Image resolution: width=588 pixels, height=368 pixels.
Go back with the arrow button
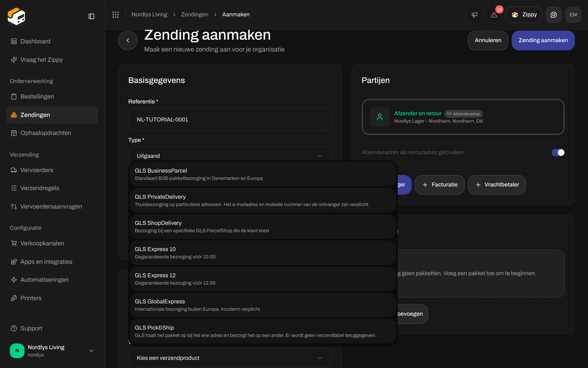click(x=128, y=40)
